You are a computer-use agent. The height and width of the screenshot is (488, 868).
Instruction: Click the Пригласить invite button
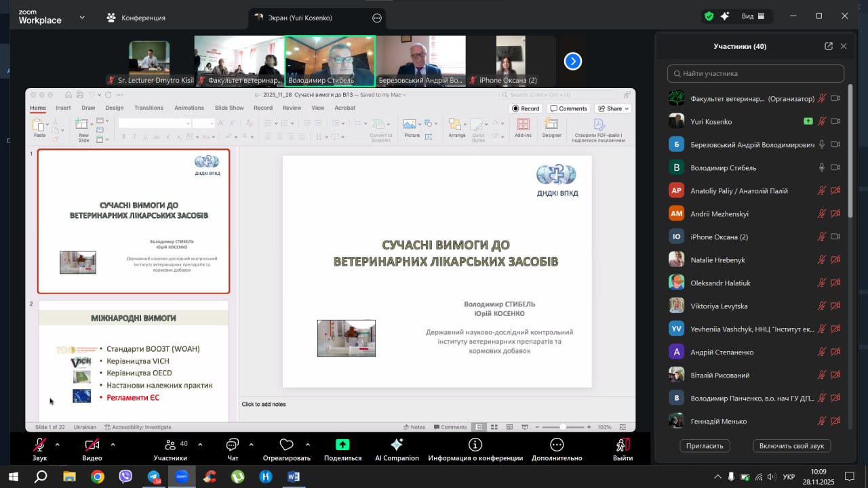705,445
